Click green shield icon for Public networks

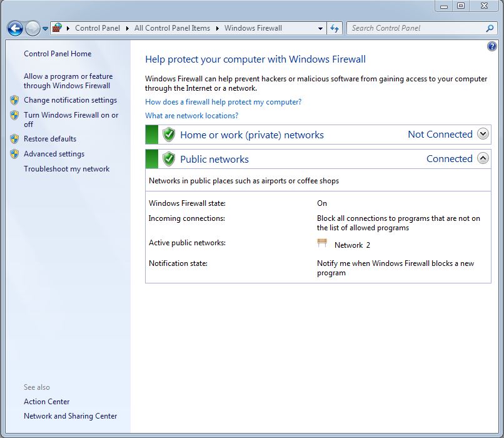pos(169,159)
